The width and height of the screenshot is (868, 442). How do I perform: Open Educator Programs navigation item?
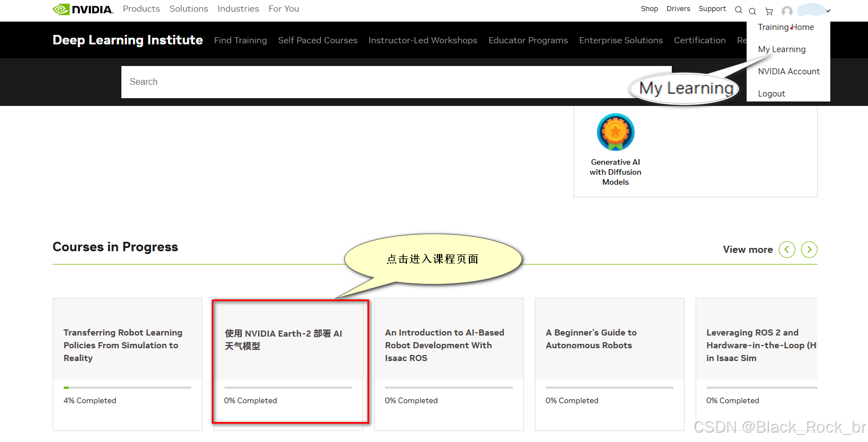click(x=528, y=40)
